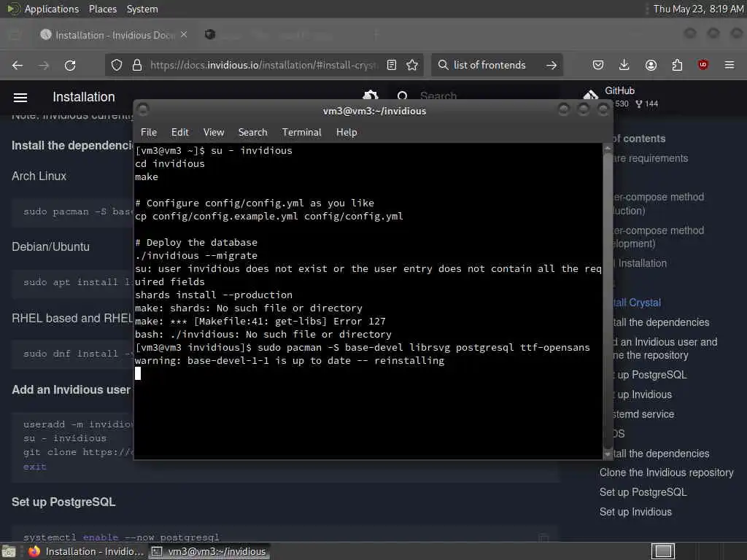
Task: Switch to Firefox taskbar entry
Action: coord(86,551)
